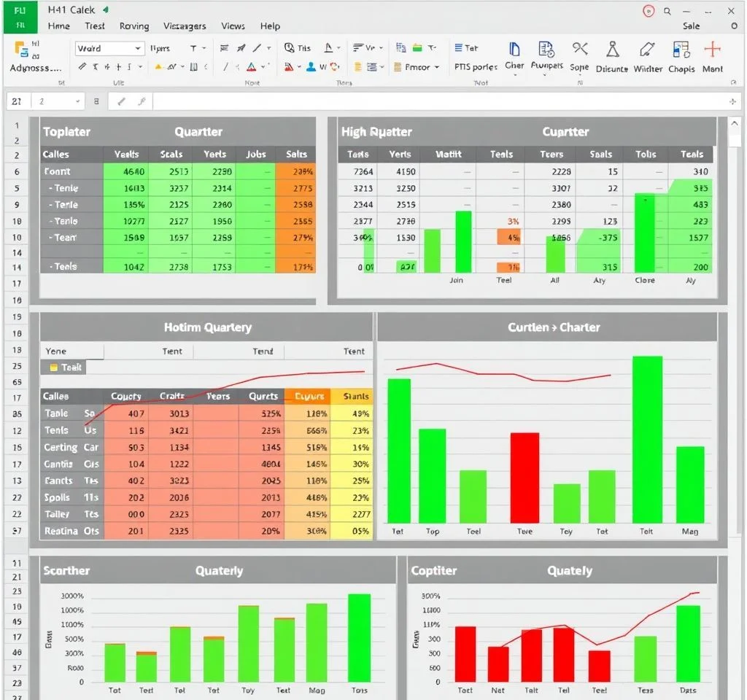Click inside the formula bar input
This screenshot has width=747, height=700.
click(x=438, y=102)
